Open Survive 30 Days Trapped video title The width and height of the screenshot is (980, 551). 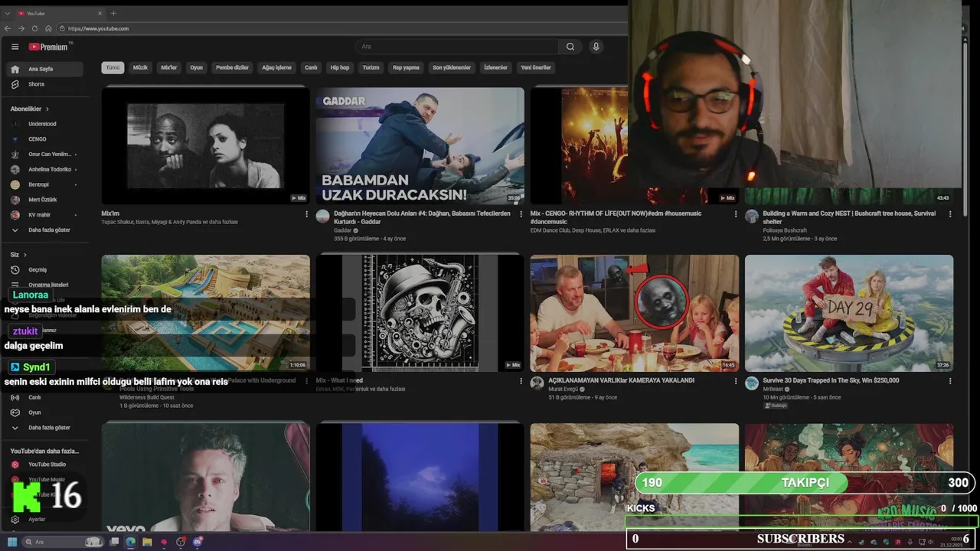click(x=831, y=380)
